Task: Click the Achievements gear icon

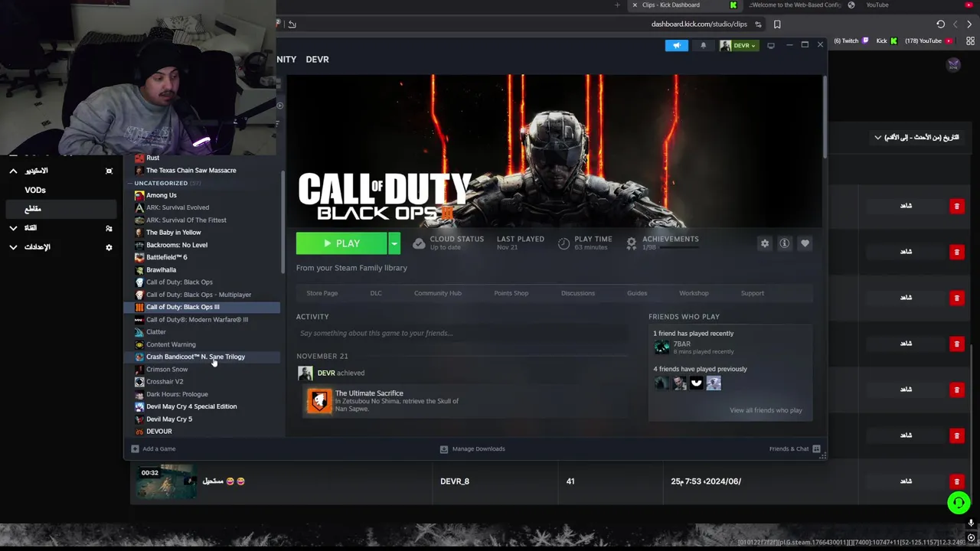Action: tap(632, 243)
